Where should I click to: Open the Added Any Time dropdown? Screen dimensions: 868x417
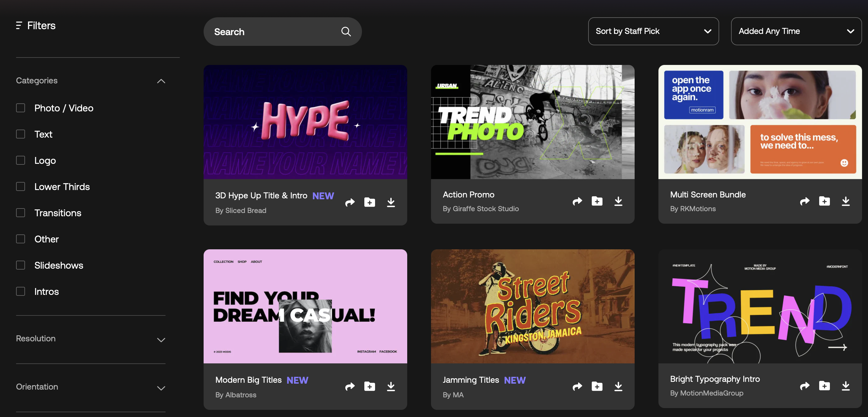[796, 31]
